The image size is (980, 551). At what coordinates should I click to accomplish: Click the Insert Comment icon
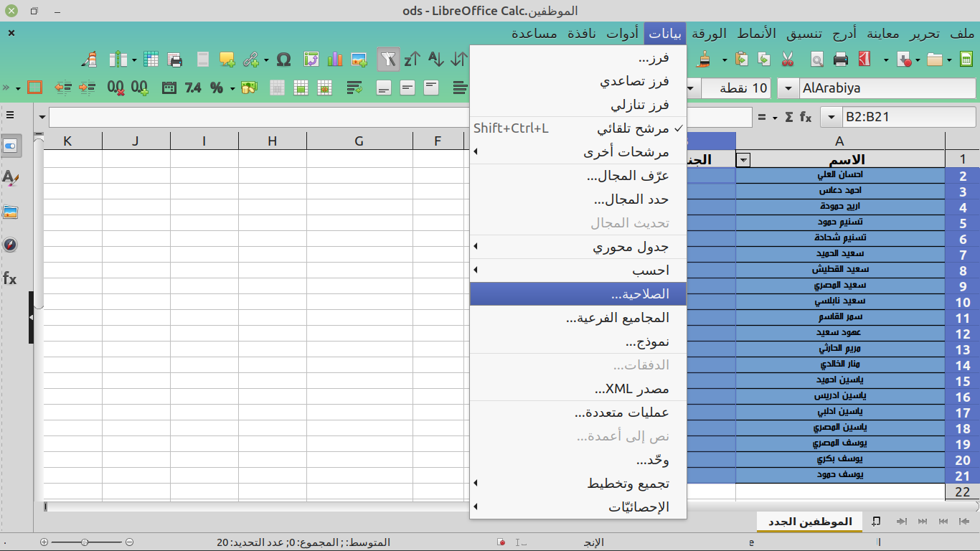(227, 60)
